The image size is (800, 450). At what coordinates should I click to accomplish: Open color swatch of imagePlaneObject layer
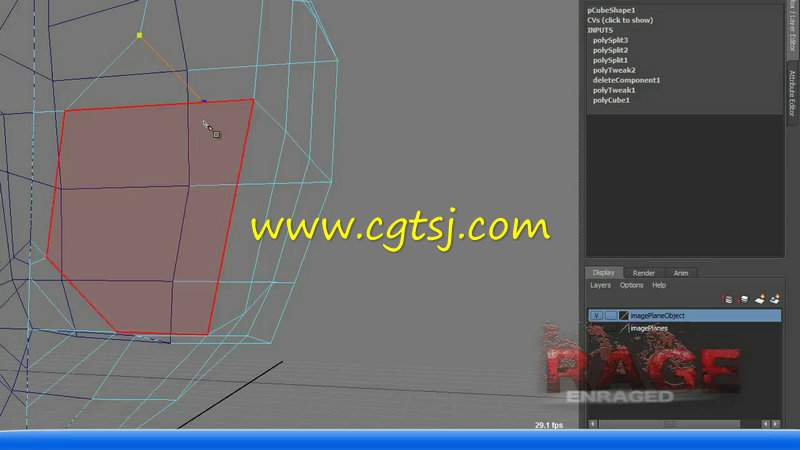click(x=623, y=316)
